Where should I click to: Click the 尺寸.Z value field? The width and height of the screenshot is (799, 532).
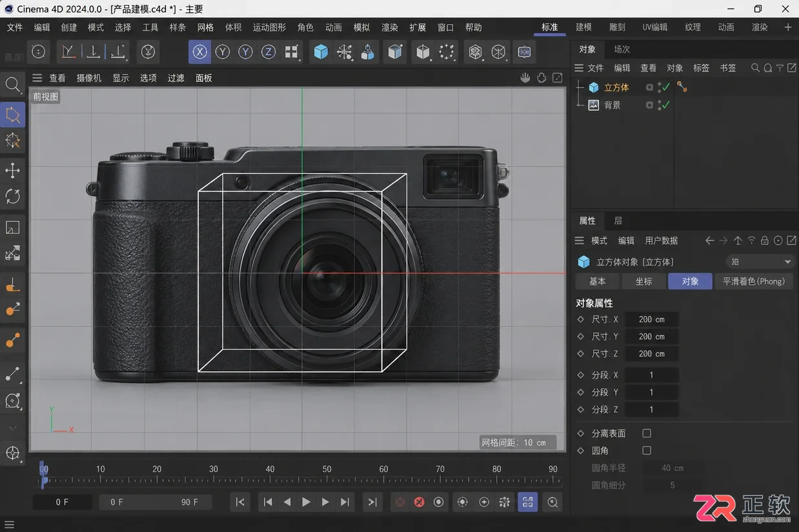[x=651, y=353]
